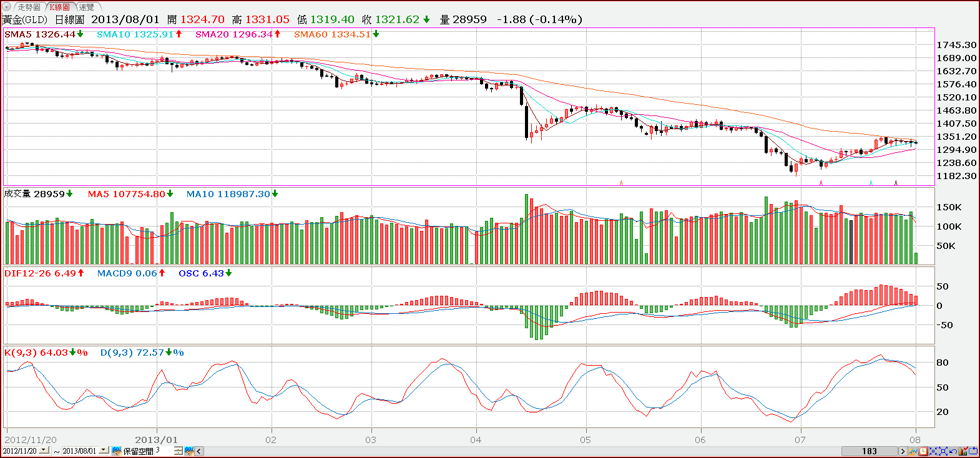Image resolution: width=980 pixels, height=458 pixels.
Task: Click the 日線圖 period label
Action: (69, 20)
